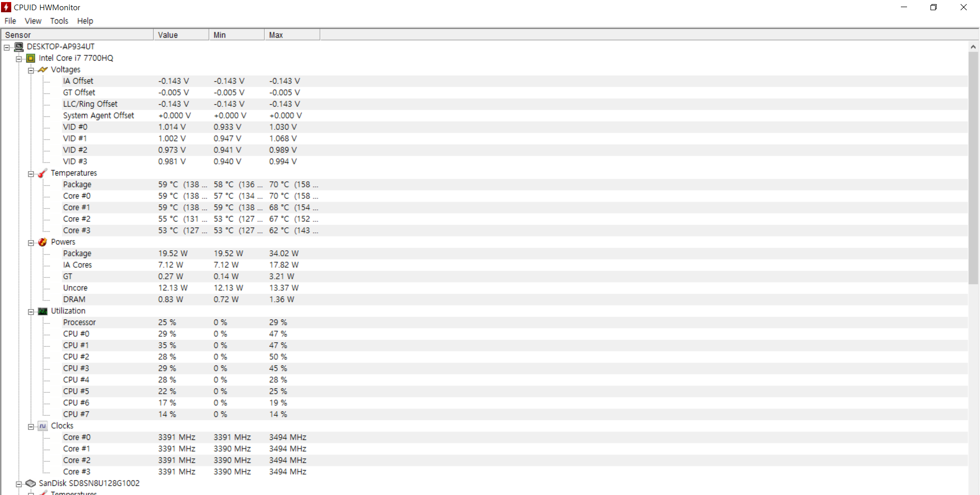This screenshot has width=980, height=495.
Task: Select the temperature Package row
Action: click(514, 184)
